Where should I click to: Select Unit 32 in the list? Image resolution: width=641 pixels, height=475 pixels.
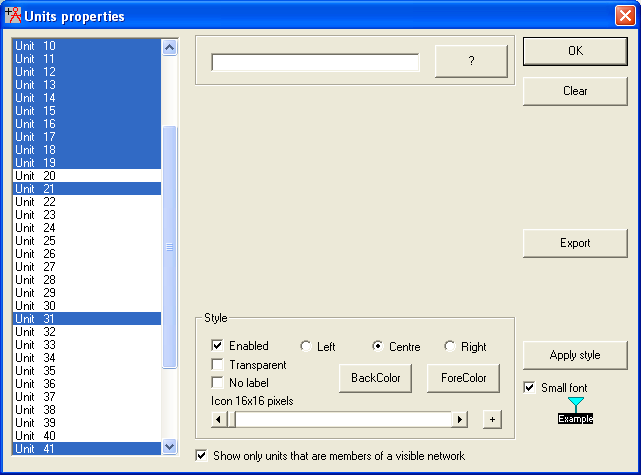click(87, 332)
